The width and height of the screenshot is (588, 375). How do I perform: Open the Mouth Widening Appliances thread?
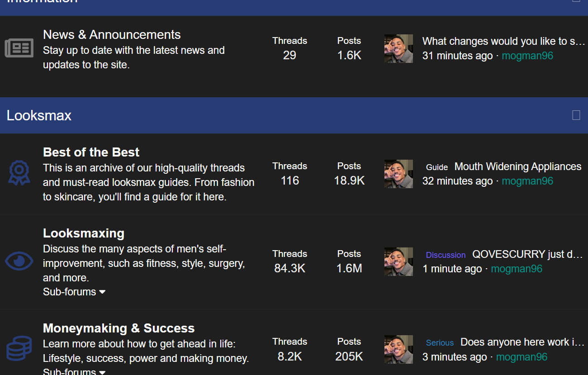point(518,166)
